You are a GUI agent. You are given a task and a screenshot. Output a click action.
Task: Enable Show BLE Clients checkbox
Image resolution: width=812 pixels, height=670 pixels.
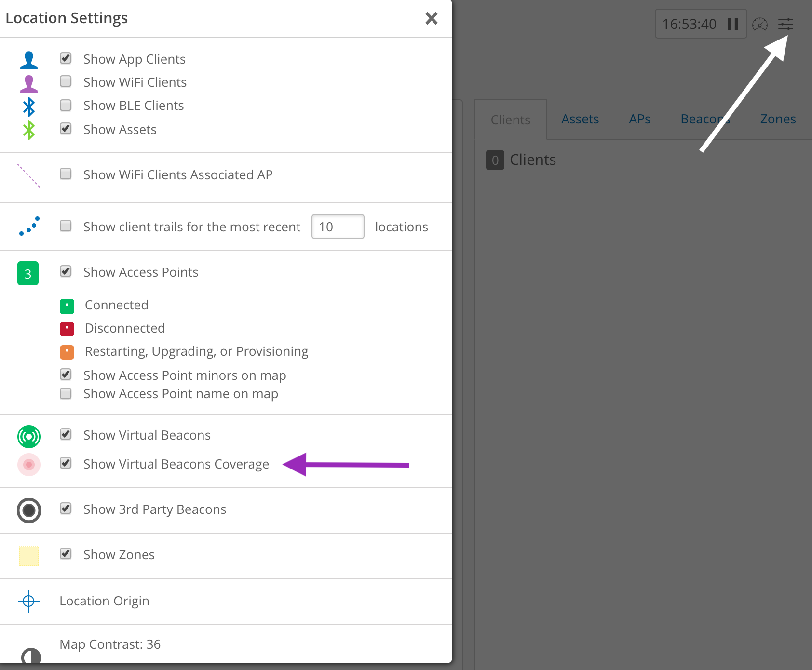(x=66, y=105)
